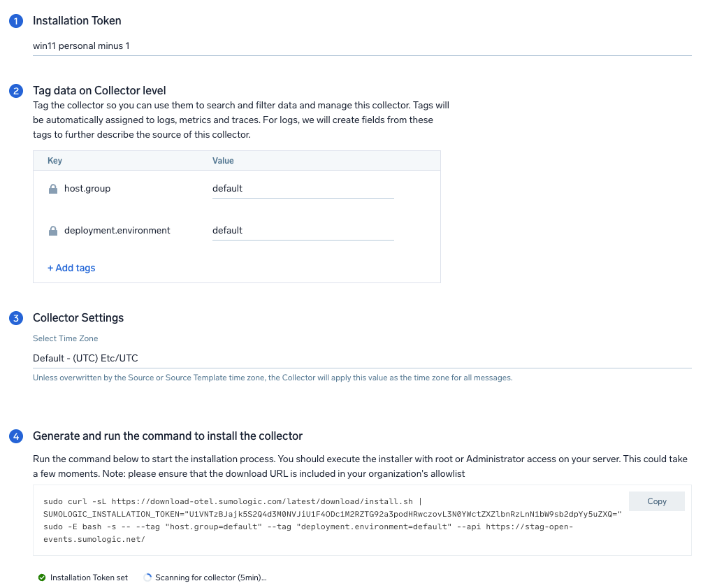The height and width of the screenshot is (588, 717).
Task: Click the Value column header
Action: point(223,161)
